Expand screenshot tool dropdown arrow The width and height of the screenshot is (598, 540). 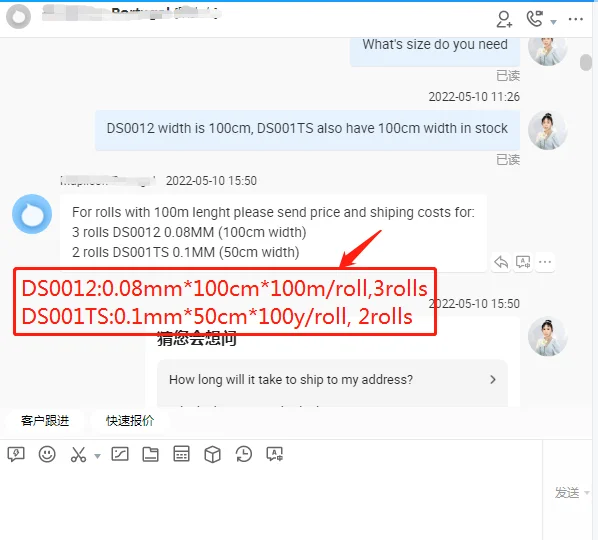[x=97, y=456]
